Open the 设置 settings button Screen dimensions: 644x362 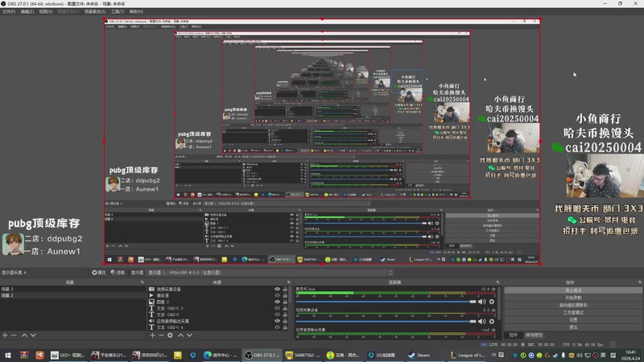pyautogui.click(x=573, y=319)
